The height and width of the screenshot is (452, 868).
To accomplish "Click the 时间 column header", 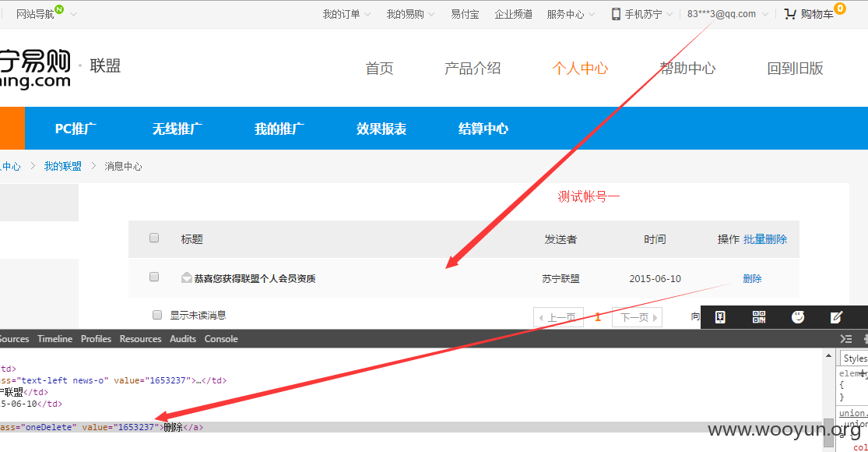I will click(x=655, y=239).
